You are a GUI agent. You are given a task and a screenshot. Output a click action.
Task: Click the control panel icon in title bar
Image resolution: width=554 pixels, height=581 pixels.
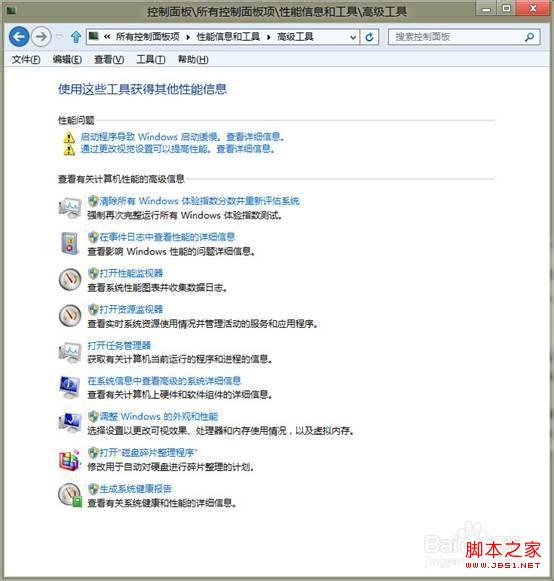point(11,11)
